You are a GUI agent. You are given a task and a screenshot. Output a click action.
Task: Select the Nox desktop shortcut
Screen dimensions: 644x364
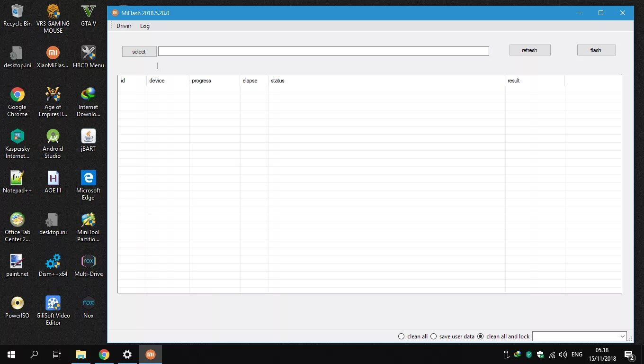tap(89, 308)
